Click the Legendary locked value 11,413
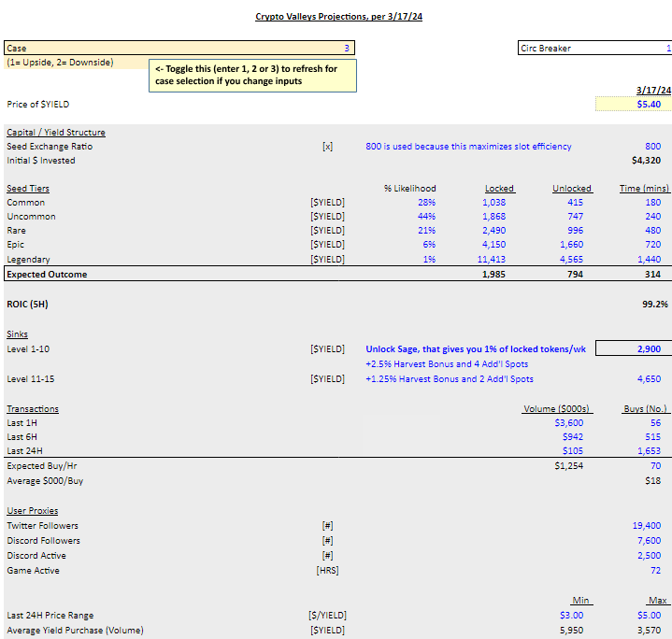 click(491, 259)
